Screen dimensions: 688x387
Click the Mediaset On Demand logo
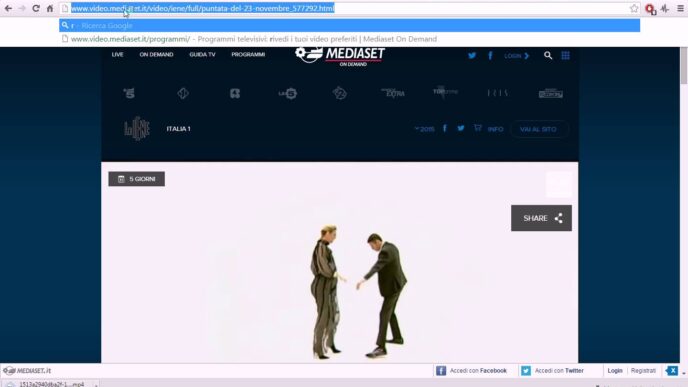[340, 56]
